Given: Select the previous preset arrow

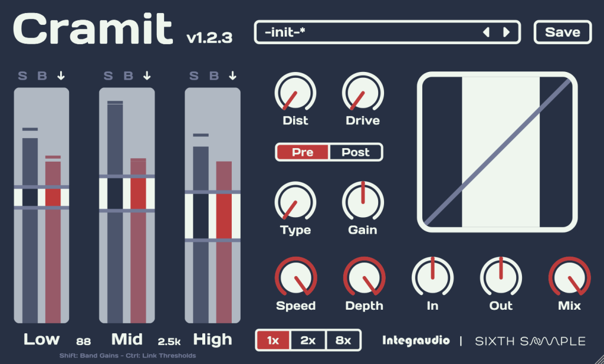Looking at the screenshot, I should [486, 32].
